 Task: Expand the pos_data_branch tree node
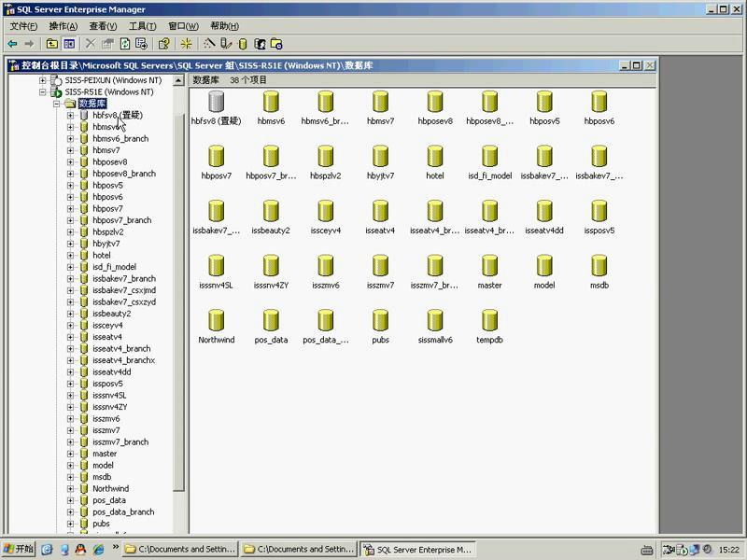71,511
